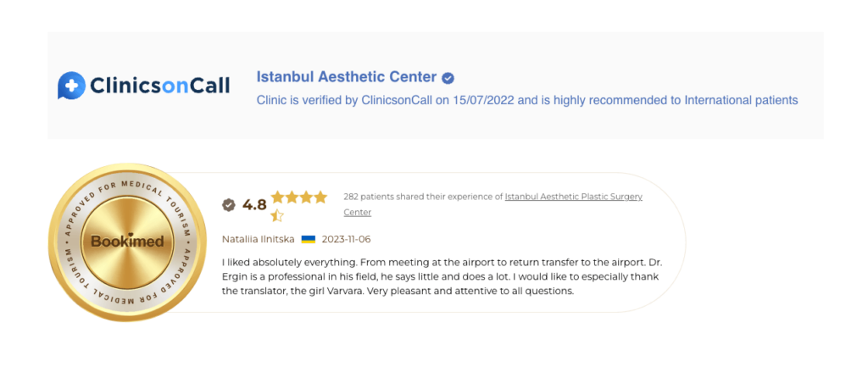Click the half star below the rating stars

277,215
